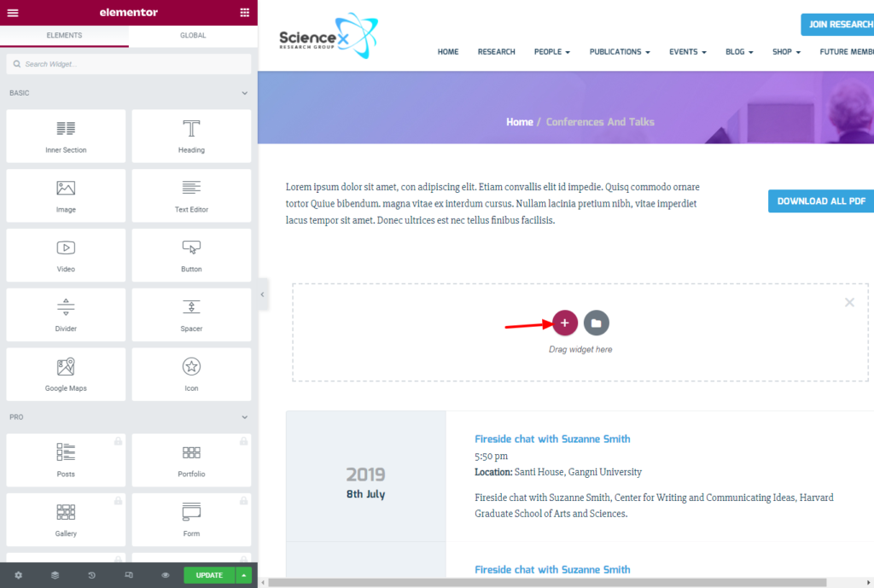Toggle preview changes eye icon
This screenshot has height=588, width=874.
[166, 575]
